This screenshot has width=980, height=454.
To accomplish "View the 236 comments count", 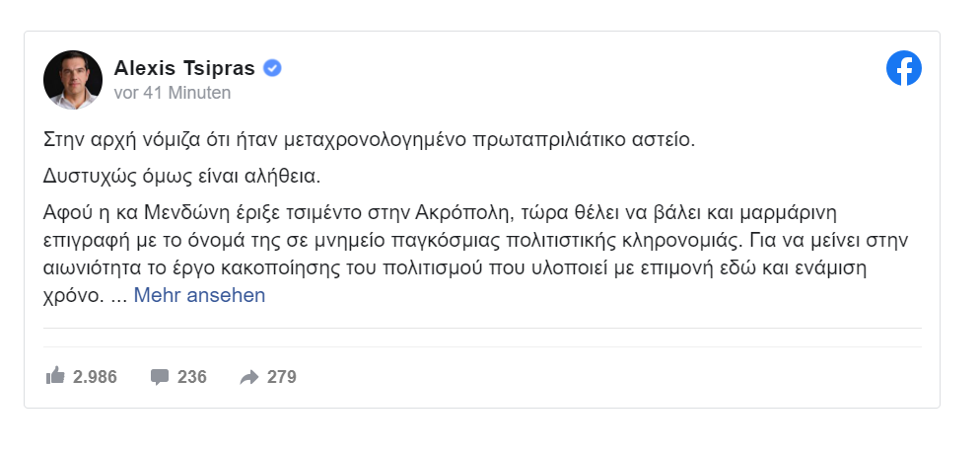I will pos(192,377).
